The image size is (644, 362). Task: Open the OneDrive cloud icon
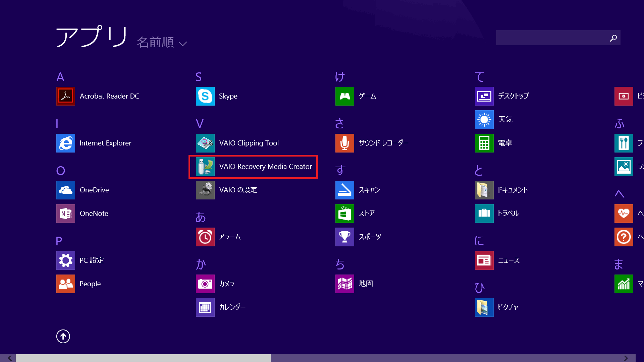click(x=66, y=190)
